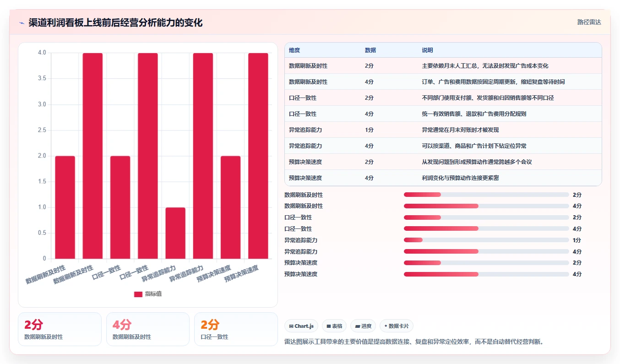The height and width of the screenshot is (364, 620).
Task: Click 口径一致性 in the 统一有效销售额 table row
Action: tap(303, 114)
